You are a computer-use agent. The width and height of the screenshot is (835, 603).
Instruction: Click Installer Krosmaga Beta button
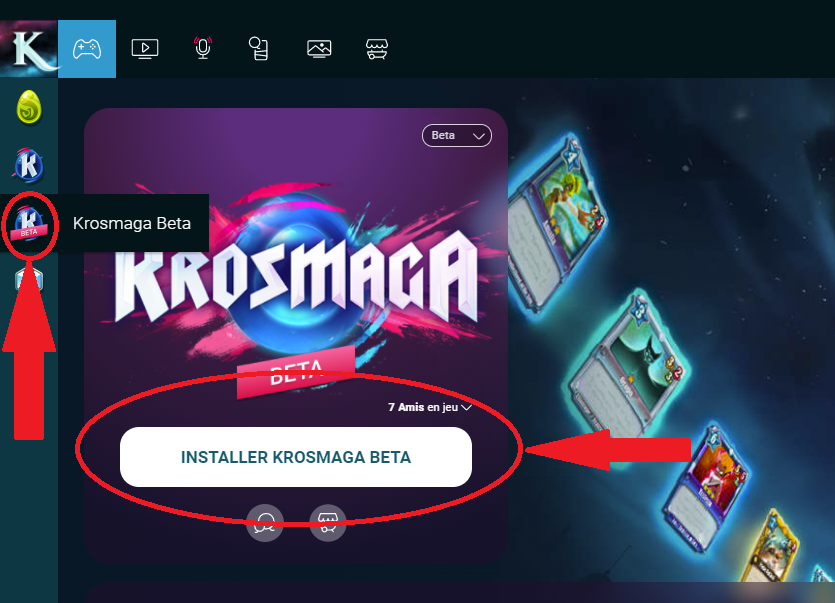click(296, 457)
